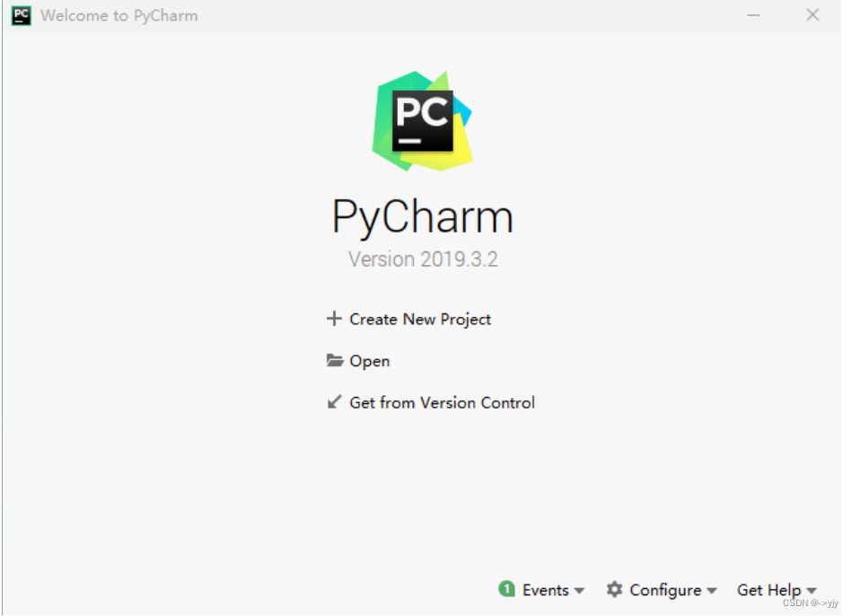Image resolution: width=852 pixels, height=616 pixels.
Task: Click the gear icon beside Configure
Action: pyautogui.click(x=615, y=589)
